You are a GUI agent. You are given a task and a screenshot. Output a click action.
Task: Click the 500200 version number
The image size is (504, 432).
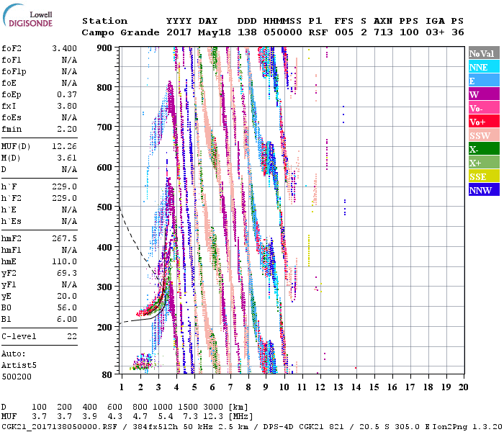pos(17,377)
